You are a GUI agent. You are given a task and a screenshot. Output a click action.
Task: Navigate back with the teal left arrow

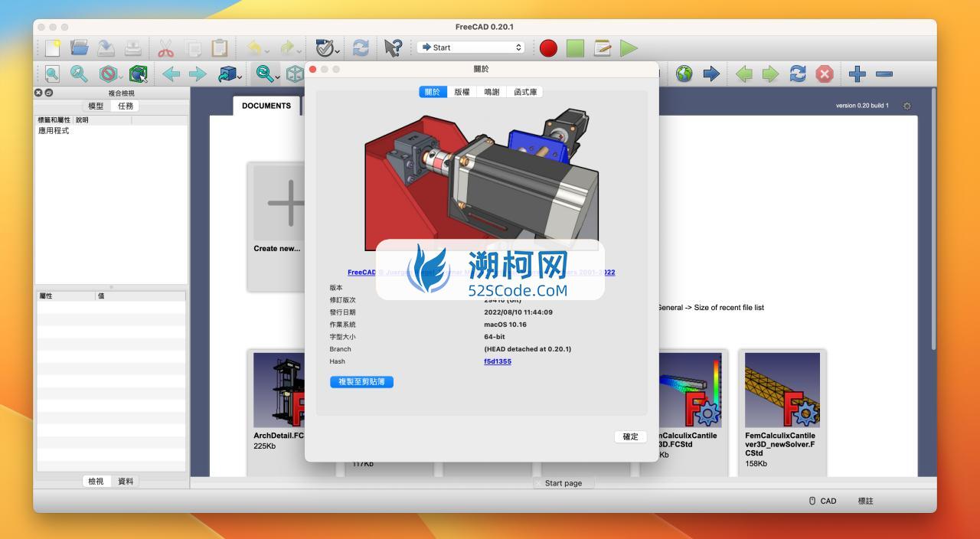(x=171, y=73)
